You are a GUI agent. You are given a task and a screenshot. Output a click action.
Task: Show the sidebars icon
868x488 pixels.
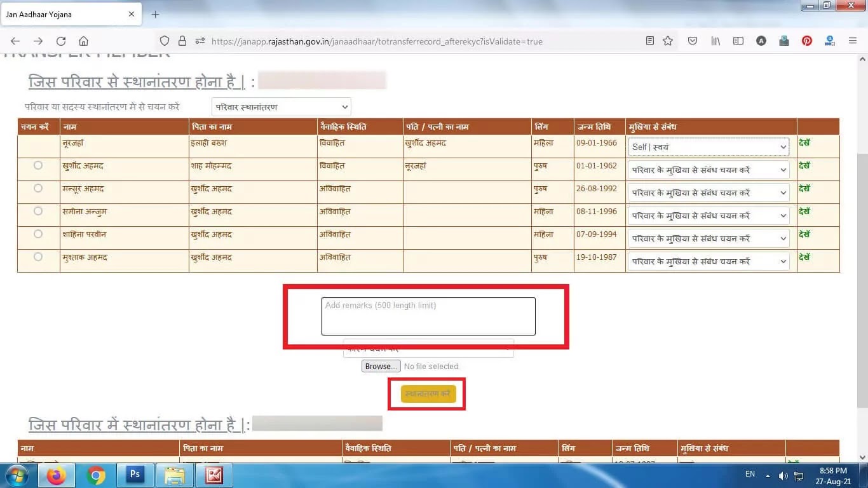[x=738, y=41]
